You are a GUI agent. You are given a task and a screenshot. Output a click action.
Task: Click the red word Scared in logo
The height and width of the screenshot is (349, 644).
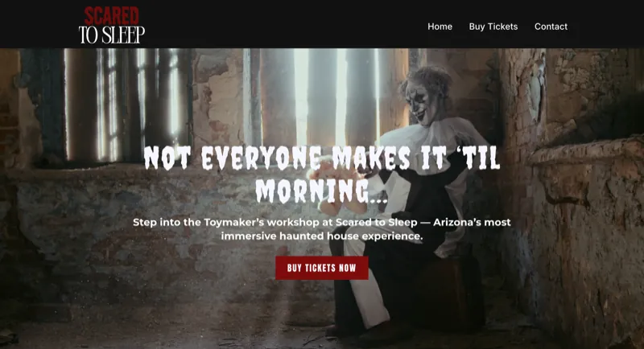[x=112, y=16]
